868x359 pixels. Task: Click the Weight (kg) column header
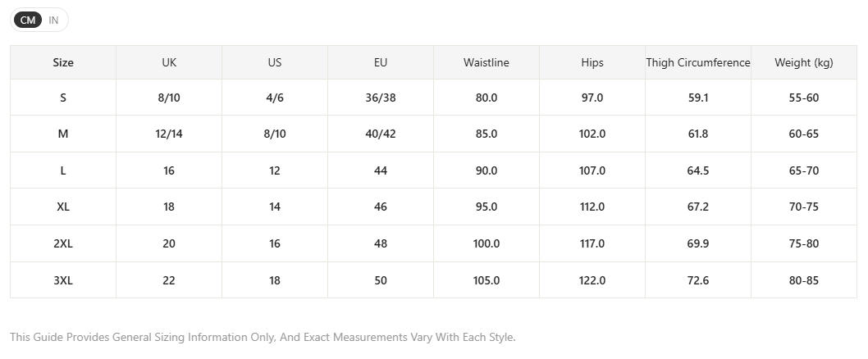804,62
